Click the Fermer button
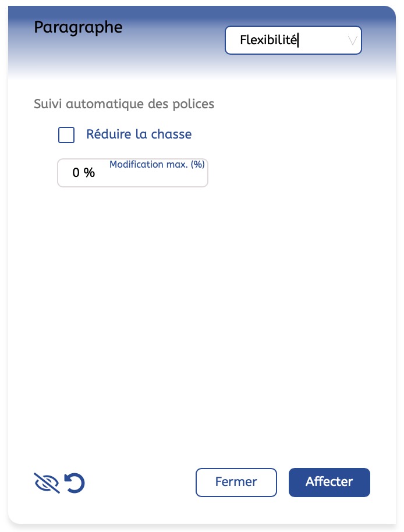The width and height of the screenshot is (404, 532). coord(236,482)
